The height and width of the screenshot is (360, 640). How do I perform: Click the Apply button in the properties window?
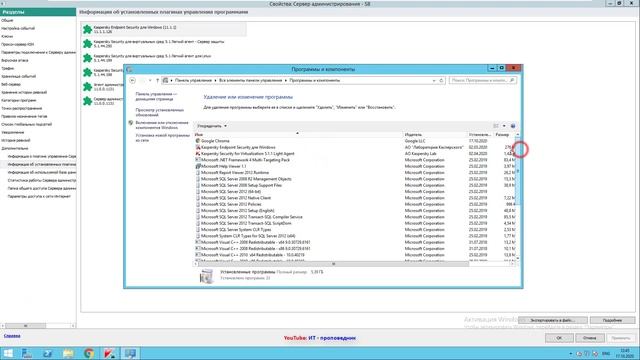(621, 338)
